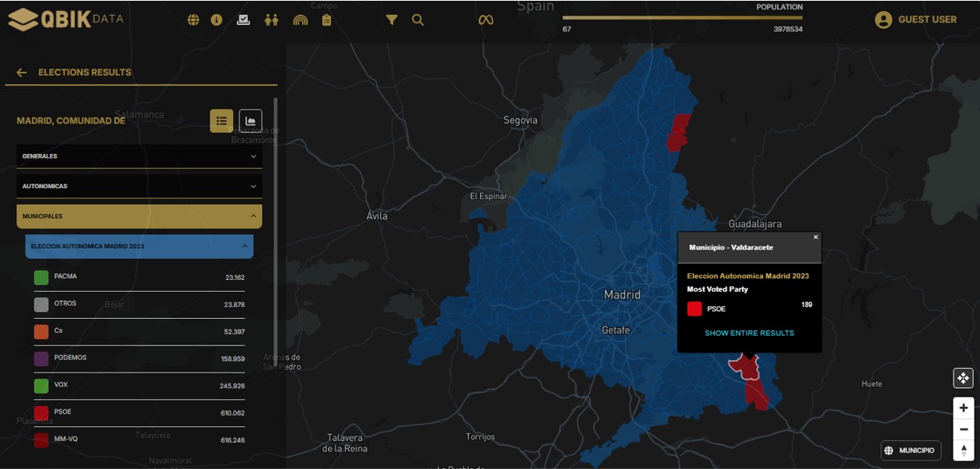Reset map north with compass control
The height and width of the screenshot is (469, 980).
point(964,450)
